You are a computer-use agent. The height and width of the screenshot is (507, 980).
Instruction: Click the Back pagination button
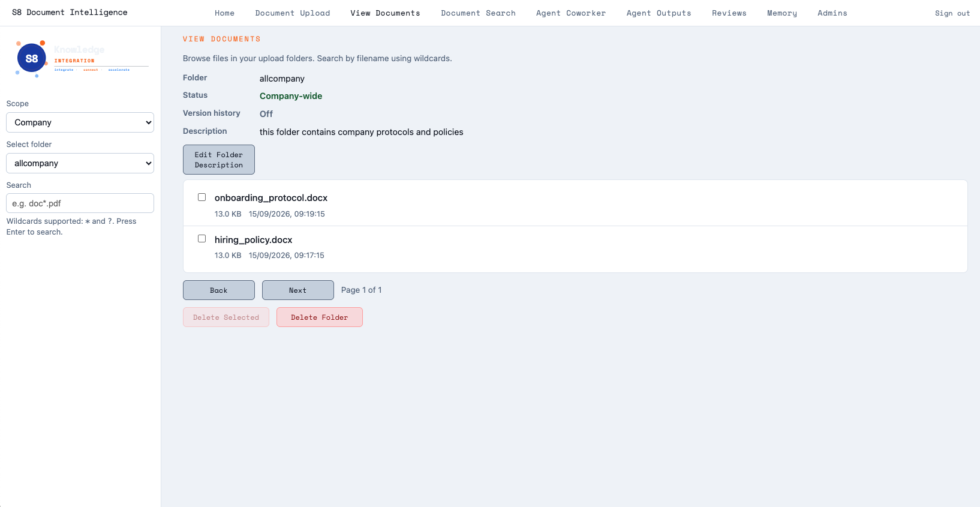[x=219, y=290]
